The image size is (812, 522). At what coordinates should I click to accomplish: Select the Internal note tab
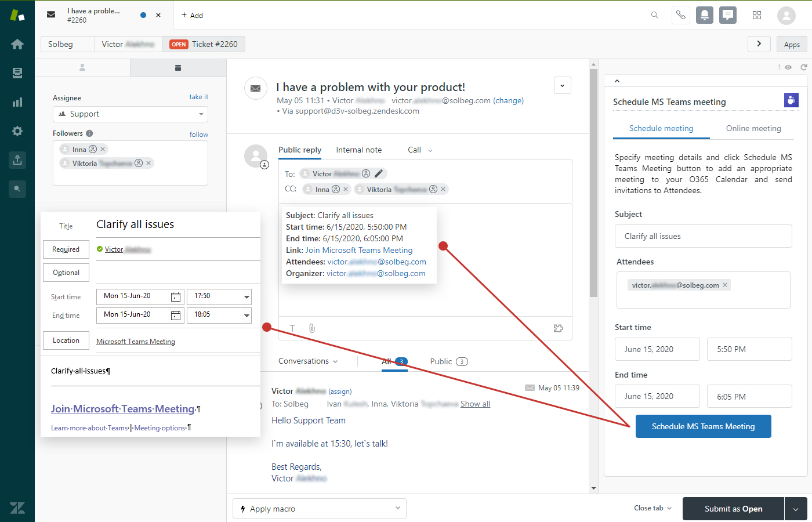pos(359,150)
